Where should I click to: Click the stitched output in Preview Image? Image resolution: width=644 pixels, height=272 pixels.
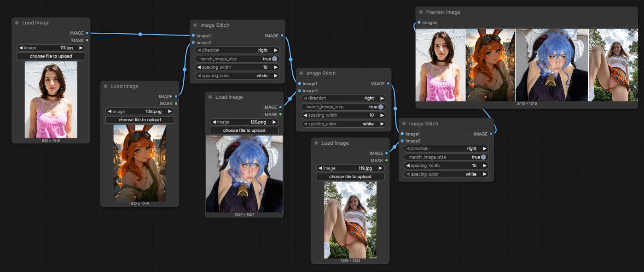click(x=527, y=65)
